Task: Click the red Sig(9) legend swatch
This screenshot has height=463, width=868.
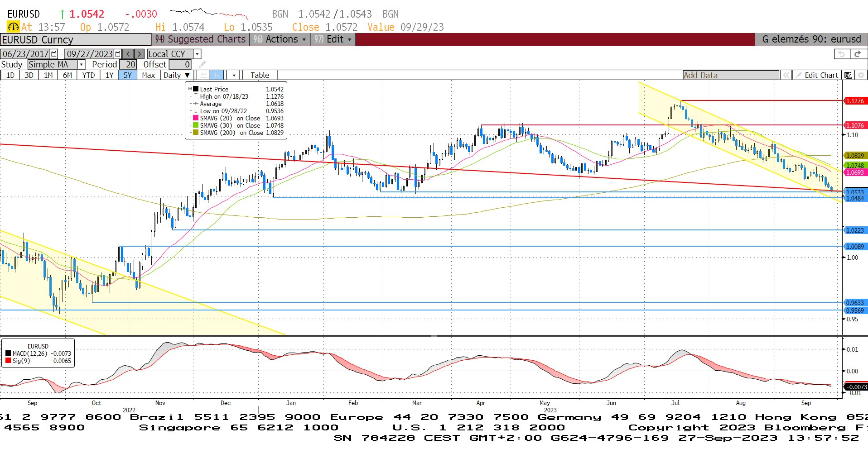Action: (8, 361)
